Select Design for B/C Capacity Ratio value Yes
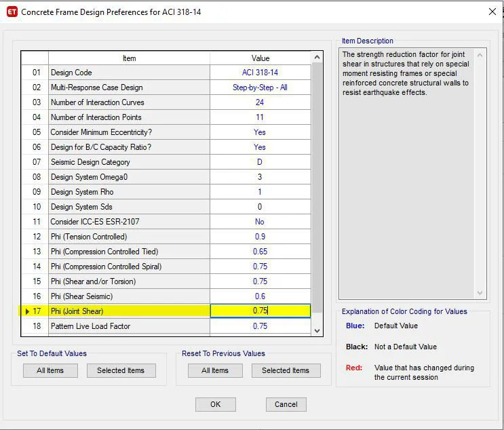The height and width of the screenshot is (430, 504). [x=260, y=147]
